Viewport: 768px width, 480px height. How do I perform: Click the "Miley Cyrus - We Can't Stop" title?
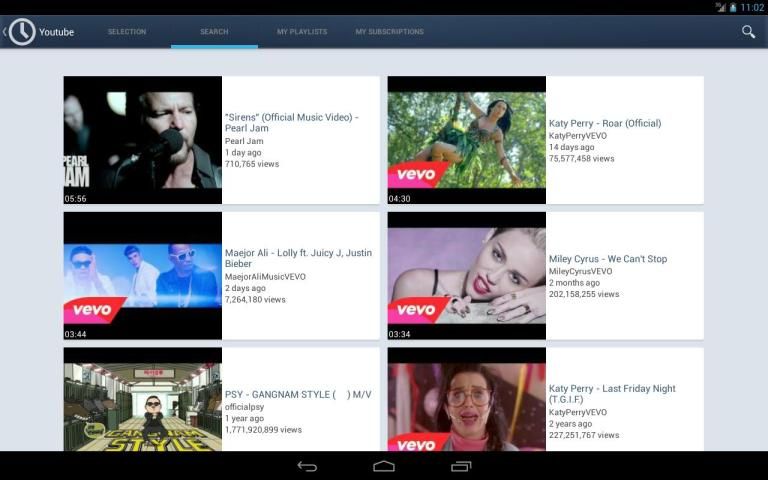click(608, 259)
